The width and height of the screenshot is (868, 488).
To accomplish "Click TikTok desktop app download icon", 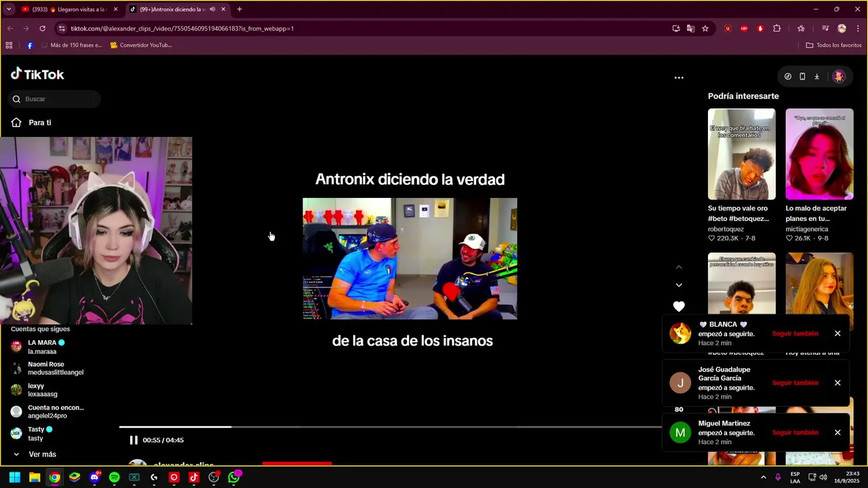I will [816, 77].
